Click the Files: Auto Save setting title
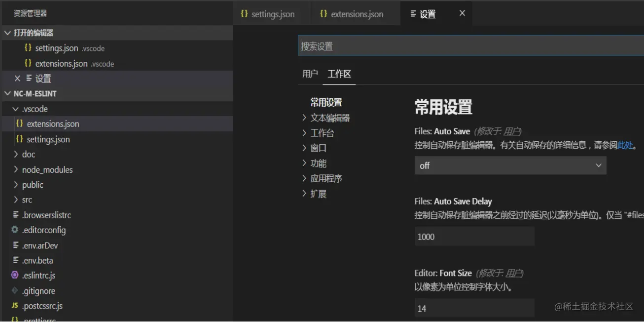This screenshot has height=322, width=644. click(x=442, y=131)
